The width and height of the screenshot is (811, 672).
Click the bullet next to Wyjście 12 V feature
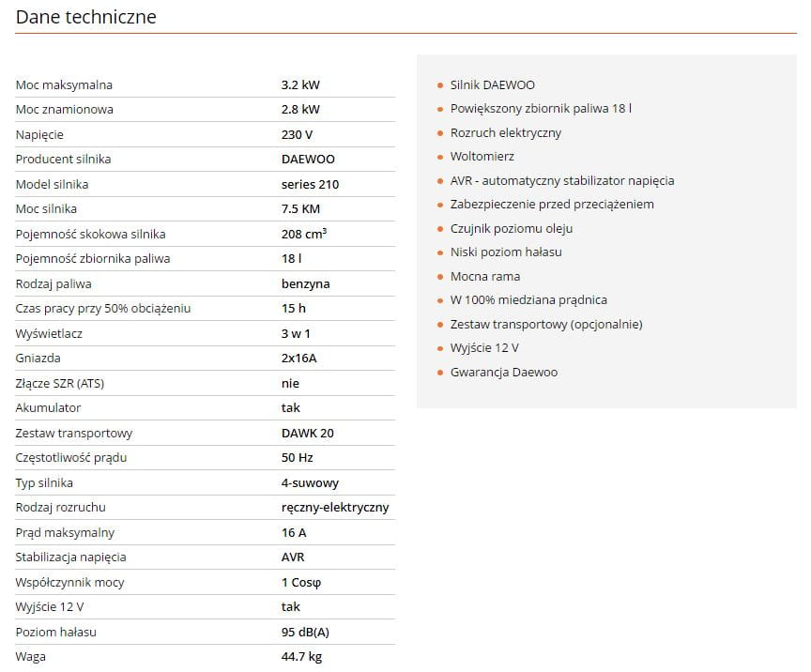(x=440, y=349)
